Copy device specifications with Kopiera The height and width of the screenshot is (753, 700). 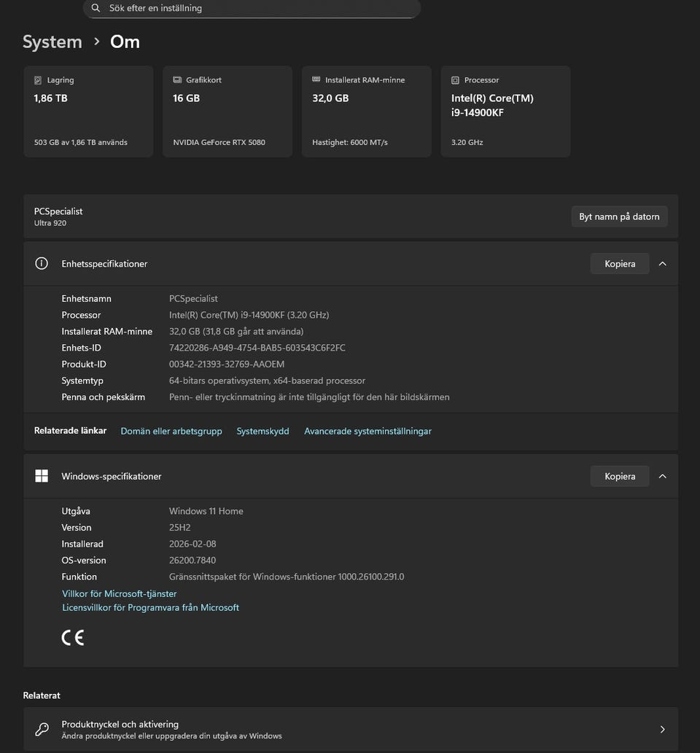click(x=619, y=264)
